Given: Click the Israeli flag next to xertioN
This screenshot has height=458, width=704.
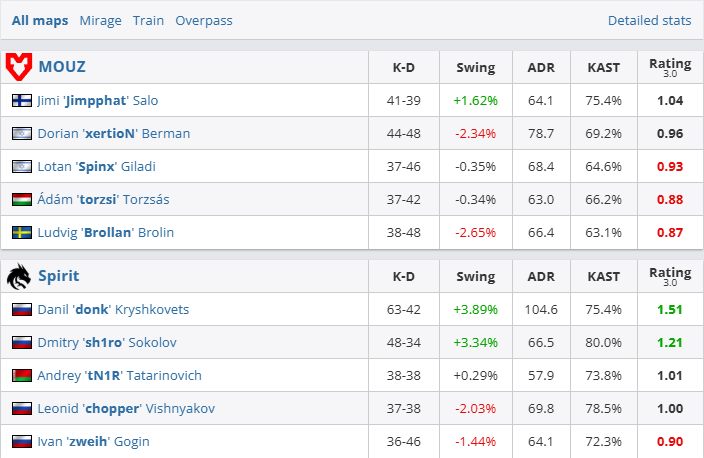Looking at the screenshot, I should 22,134.
